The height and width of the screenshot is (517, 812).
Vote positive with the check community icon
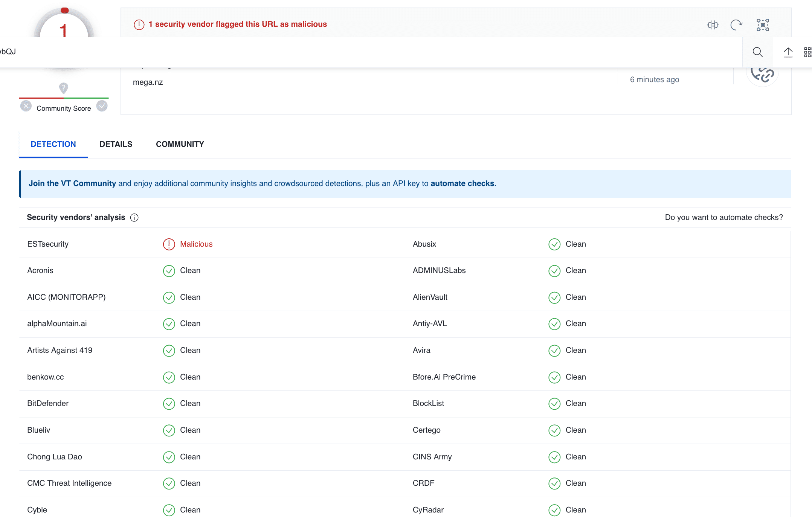click(102, 106)
